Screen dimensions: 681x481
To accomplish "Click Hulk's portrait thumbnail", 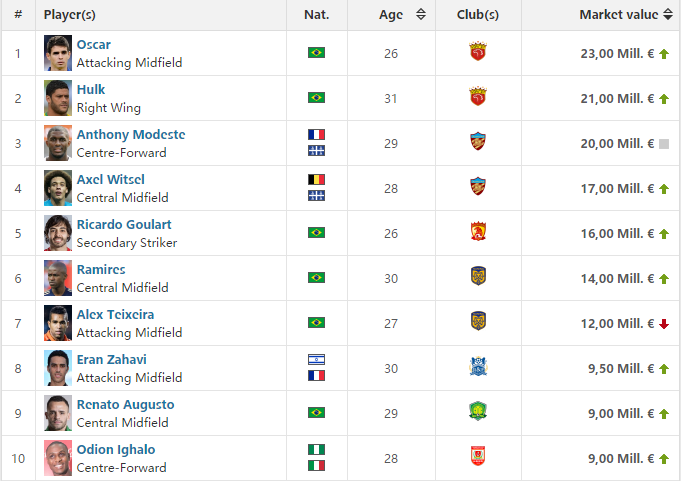I will tap(58, 98).
